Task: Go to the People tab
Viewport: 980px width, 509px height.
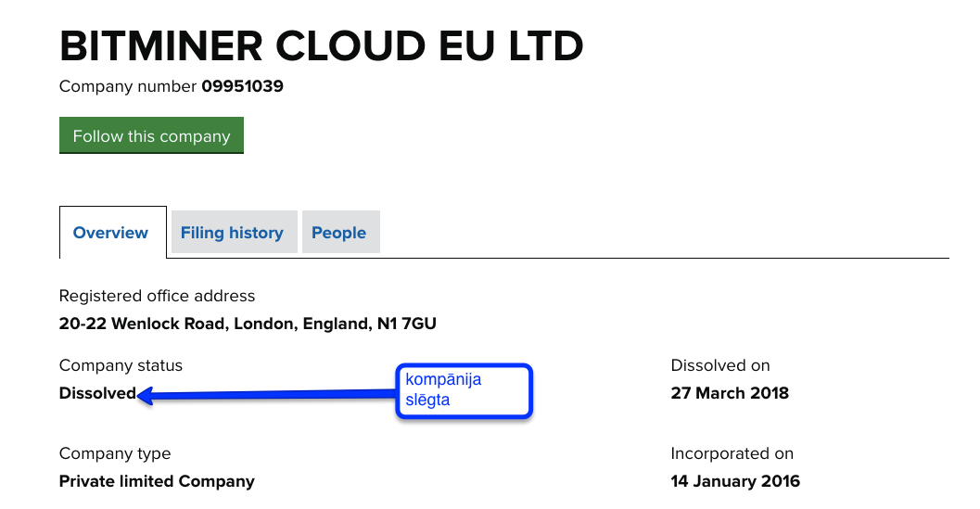Action: point(338,233)
